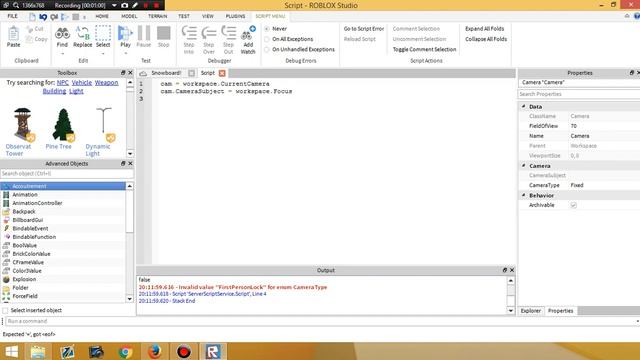
Task: Select On All Exceptions radio option
Action: tap(267, 39)
